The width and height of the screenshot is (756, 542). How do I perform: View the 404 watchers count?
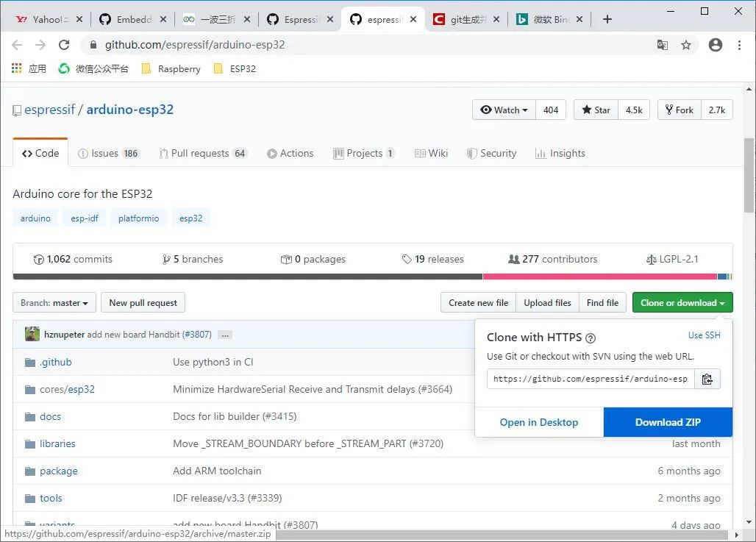click(x=551, y=110)
